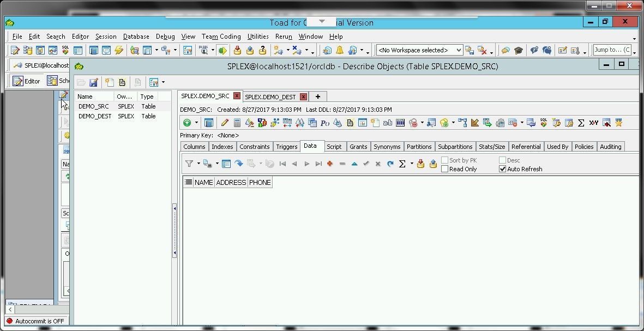Click the single record view icon
The image size is (644, 331).
pyautogui.click(x=226, y=164)
